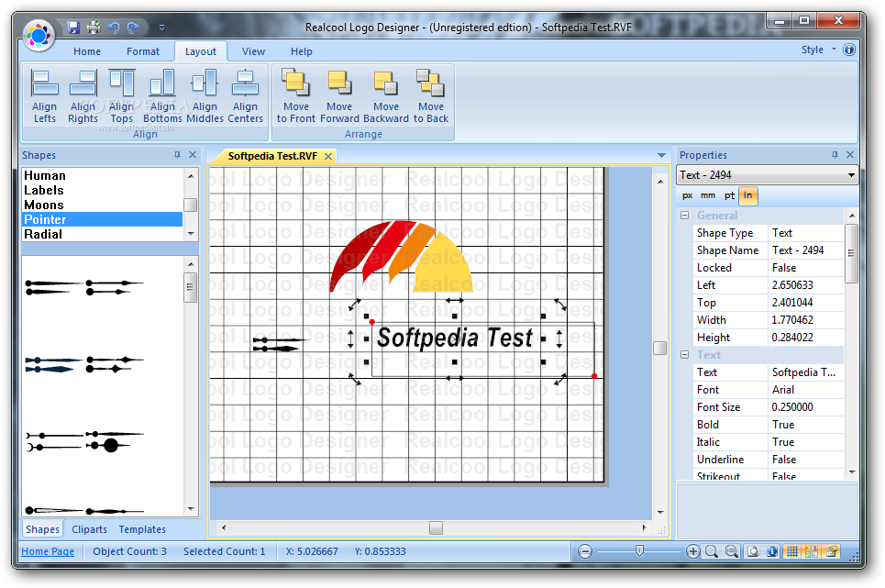Align Middles of selected shapes
Image resolution: width=885 pixels, height=588 pixels.
[205, 96]
